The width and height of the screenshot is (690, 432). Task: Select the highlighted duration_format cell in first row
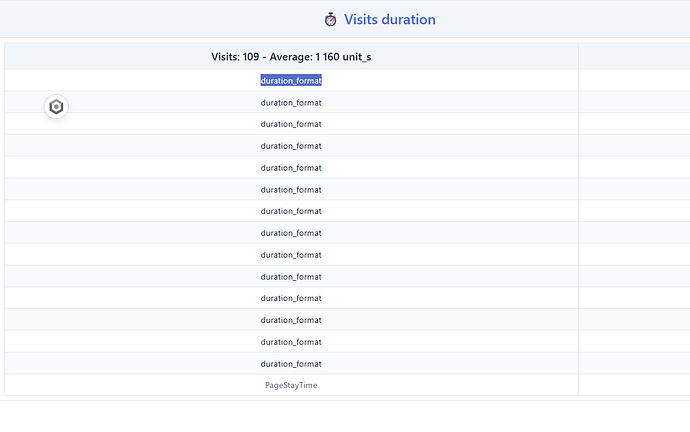291,81
